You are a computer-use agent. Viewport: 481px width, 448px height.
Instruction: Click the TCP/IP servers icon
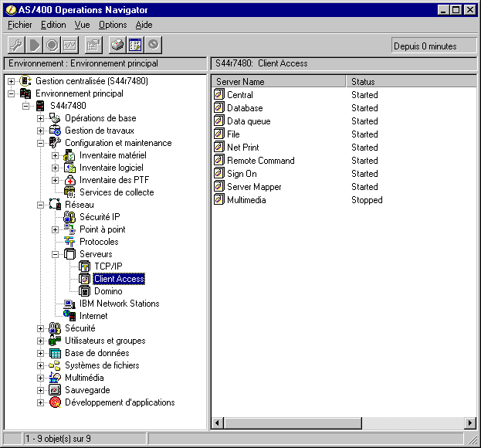[x=84, y=266]
